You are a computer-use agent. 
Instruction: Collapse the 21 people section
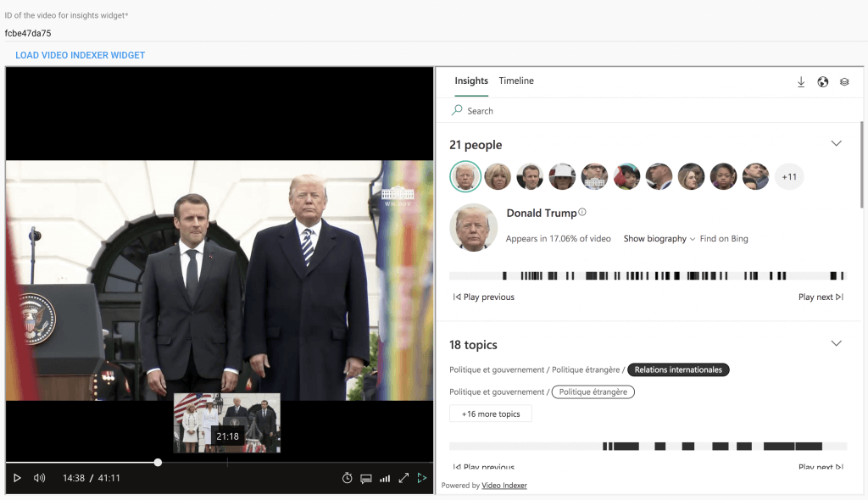836,143
